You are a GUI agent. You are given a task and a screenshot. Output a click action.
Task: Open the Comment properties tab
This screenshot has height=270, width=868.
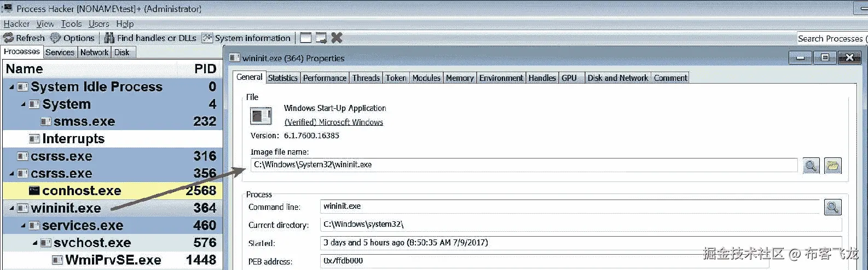pyautogui.click(x=670, y=78)
